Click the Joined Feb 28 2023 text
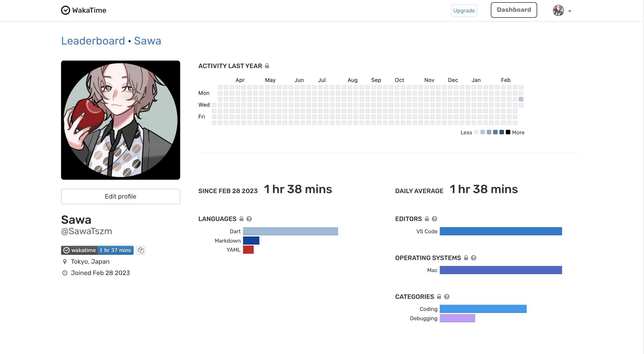This screenshot has height=354, width=644. (x=101, y=273)
